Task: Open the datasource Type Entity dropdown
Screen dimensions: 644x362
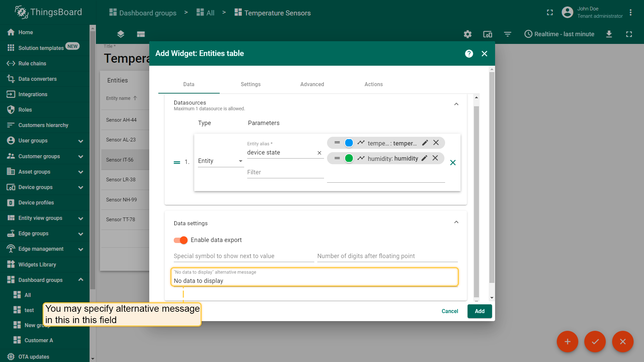Action: [220, 161]
